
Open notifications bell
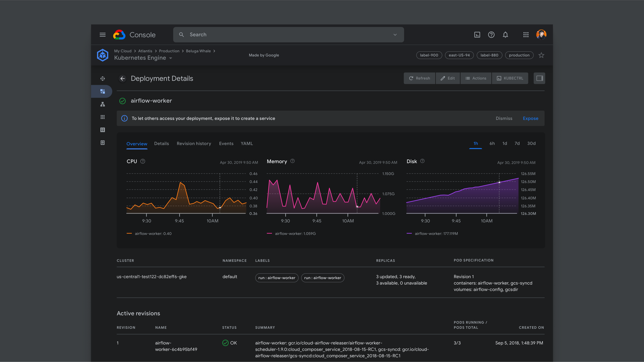(505, 35)
